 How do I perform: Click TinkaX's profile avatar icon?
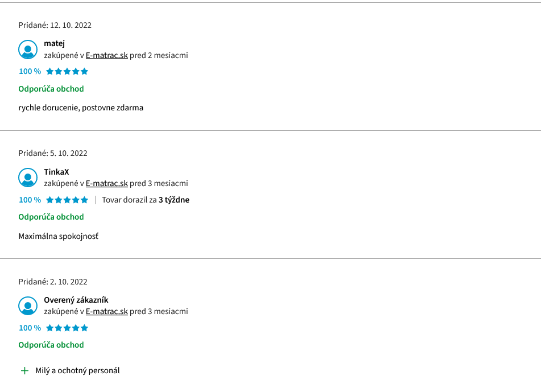pyautogui.click(x=28, y=178)
